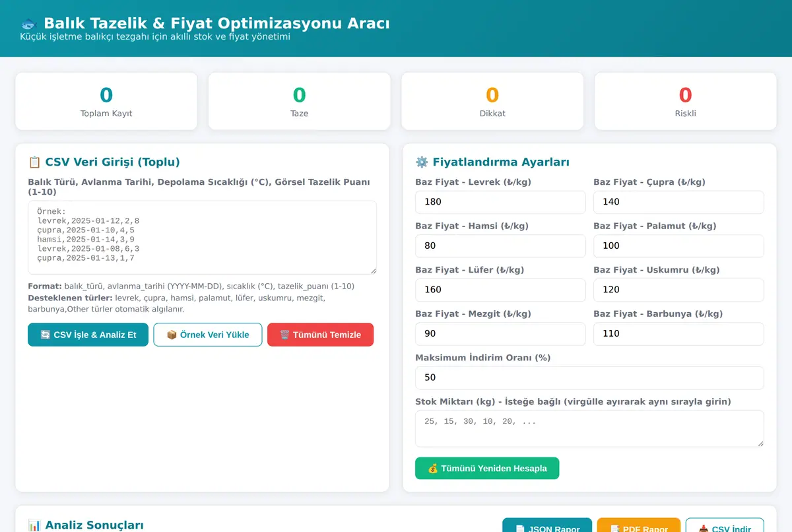
Task: Edit the Baz Fiyat - Uskumru field
Action: pos(678,290)
